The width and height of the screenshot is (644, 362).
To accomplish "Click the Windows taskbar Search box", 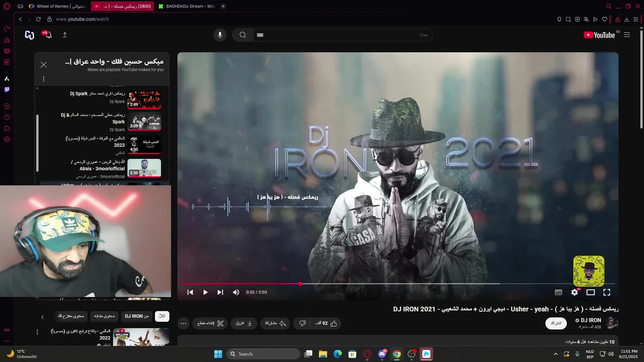I will tap(263, 354).
